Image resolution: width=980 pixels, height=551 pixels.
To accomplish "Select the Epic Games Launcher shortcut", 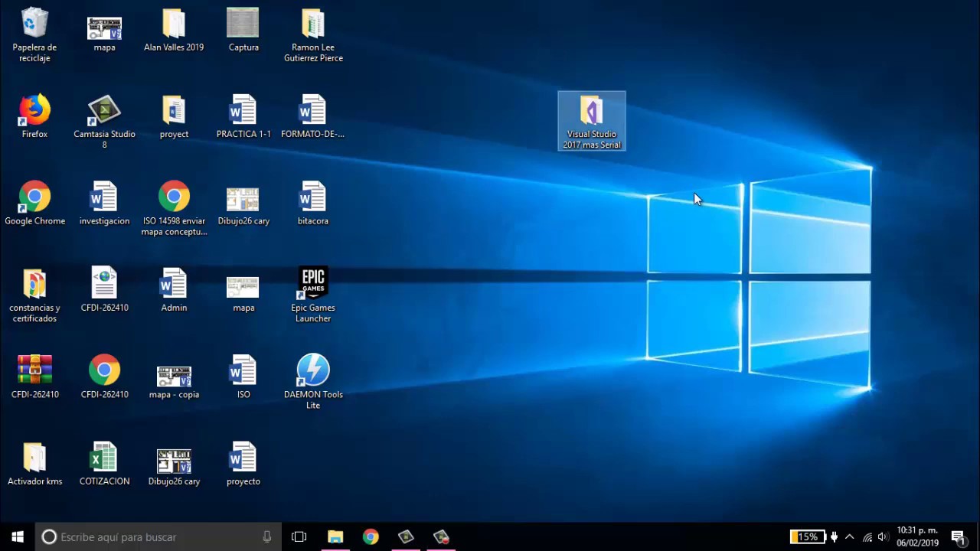I will pyautogui.click(x=313, y=295).
